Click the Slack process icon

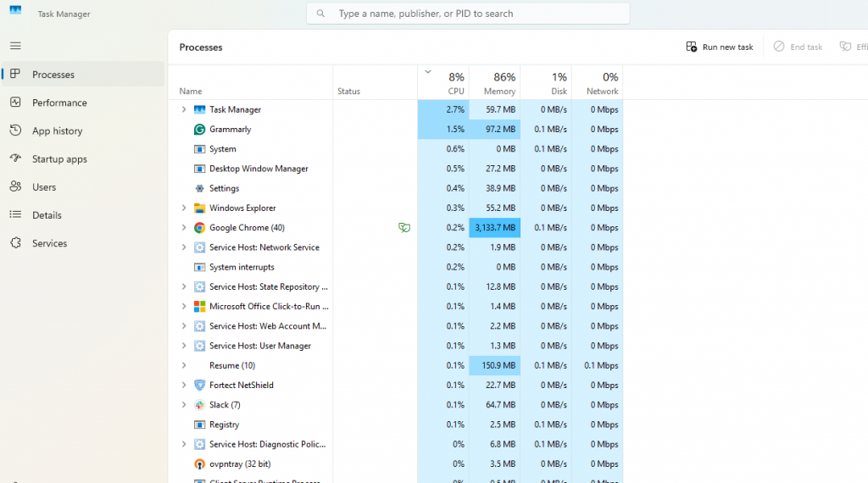point(199,405)
